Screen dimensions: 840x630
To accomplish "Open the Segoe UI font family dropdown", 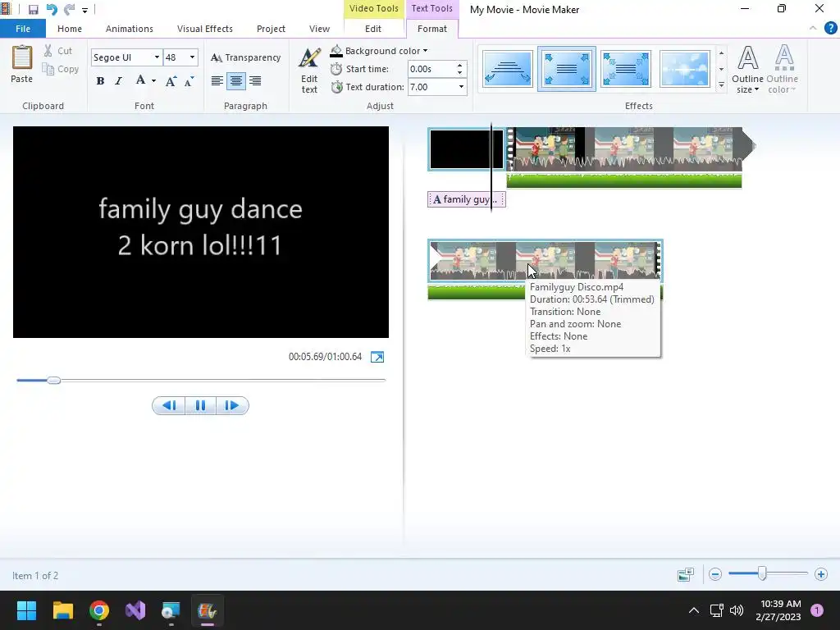I will [157, 57].
